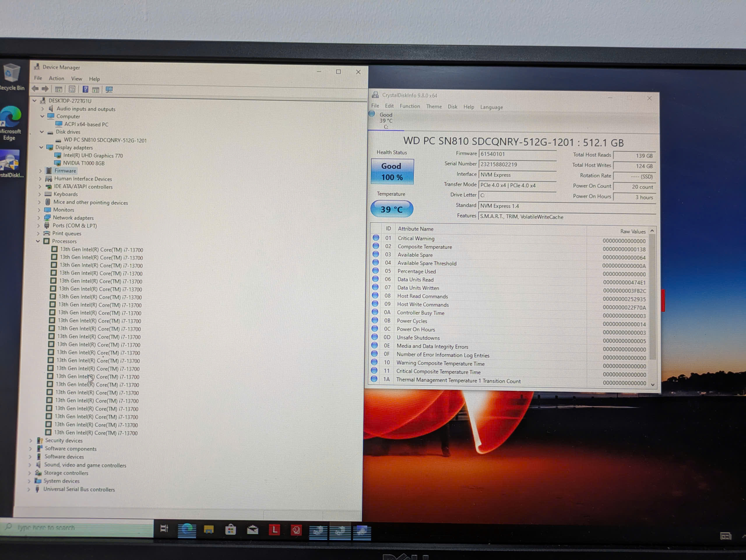Viewport: 746px width, 560px height.
Task: Click the blue Help question mark toolbar icon
Action: pyautogui.click(x=86, y=89)
